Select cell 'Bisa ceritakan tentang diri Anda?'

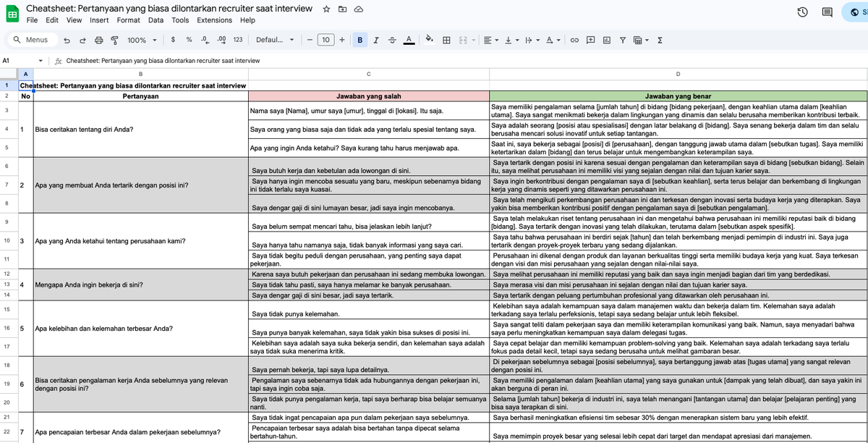[140, 130]
